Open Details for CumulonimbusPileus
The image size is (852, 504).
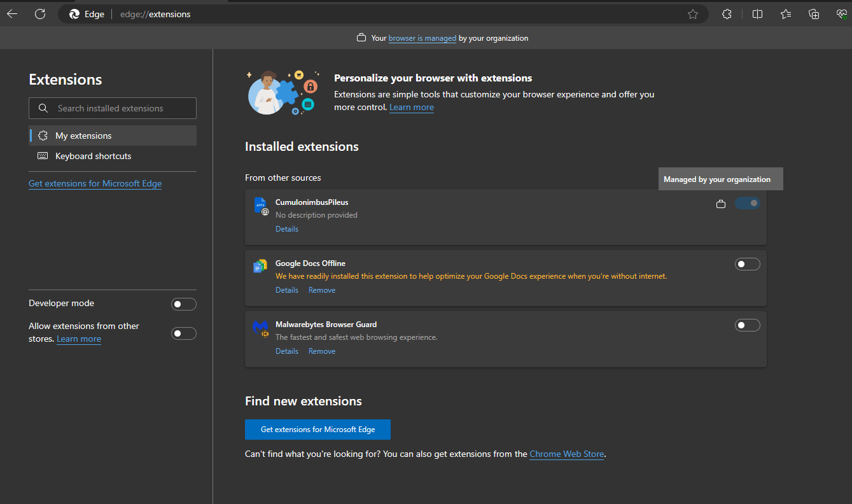point(287,229)
